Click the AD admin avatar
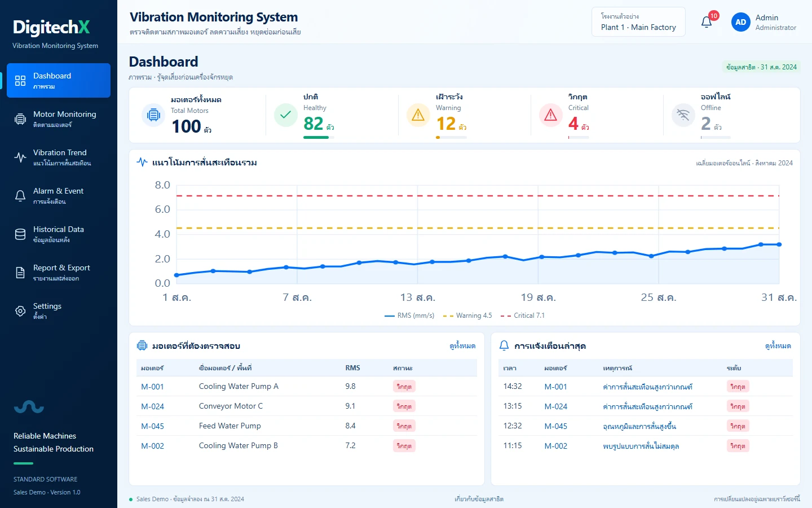Image resolution: width=812 pixels, height=508 pixels. (x=740, y=22)
